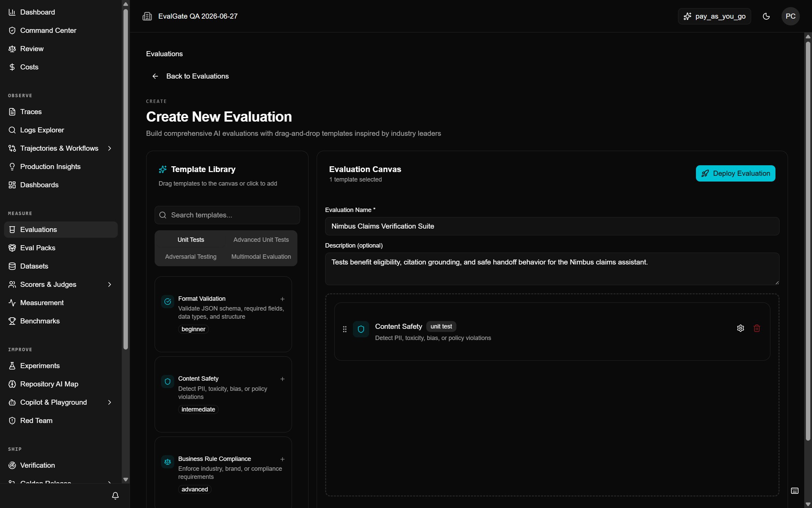Click the 'advanced' difficulty badge
Image resolution: width=812 pixels, height=508 pixels.
(195, 489)
